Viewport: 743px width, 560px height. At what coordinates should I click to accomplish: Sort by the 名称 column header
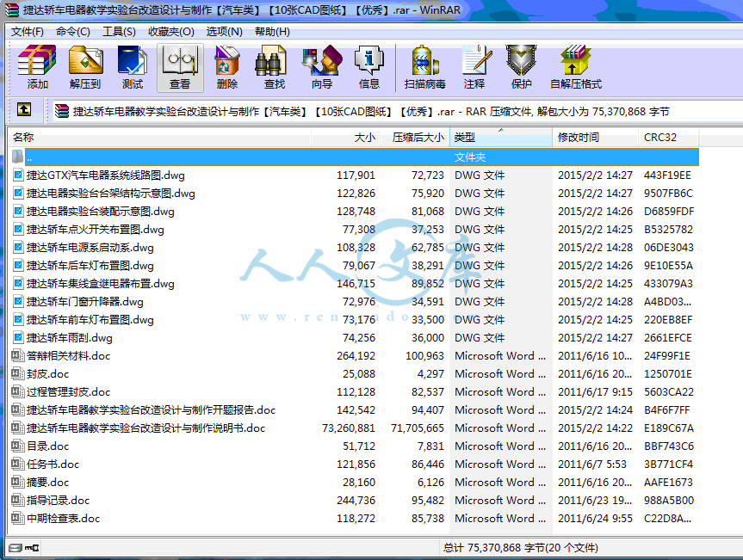click(x=159, y=138)
